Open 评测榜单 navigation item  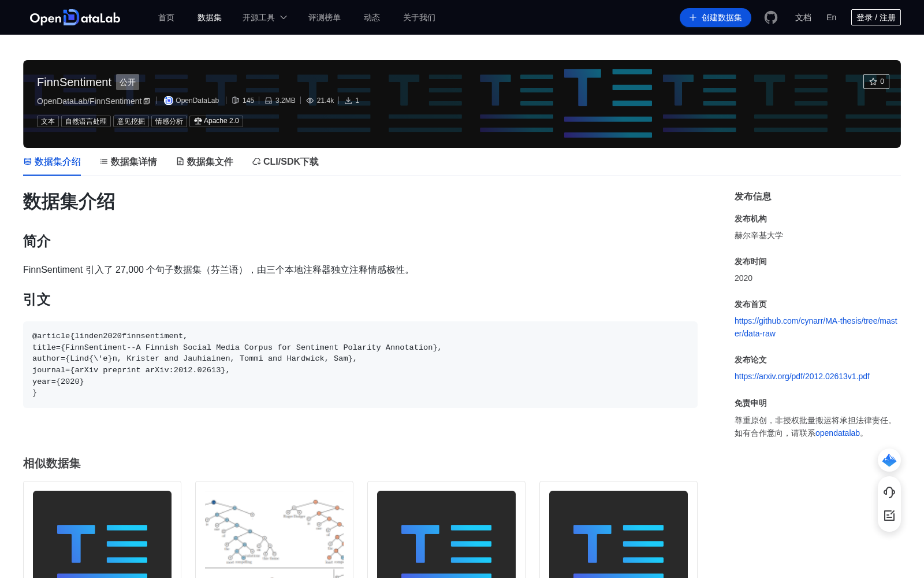[x=325, y=17]
